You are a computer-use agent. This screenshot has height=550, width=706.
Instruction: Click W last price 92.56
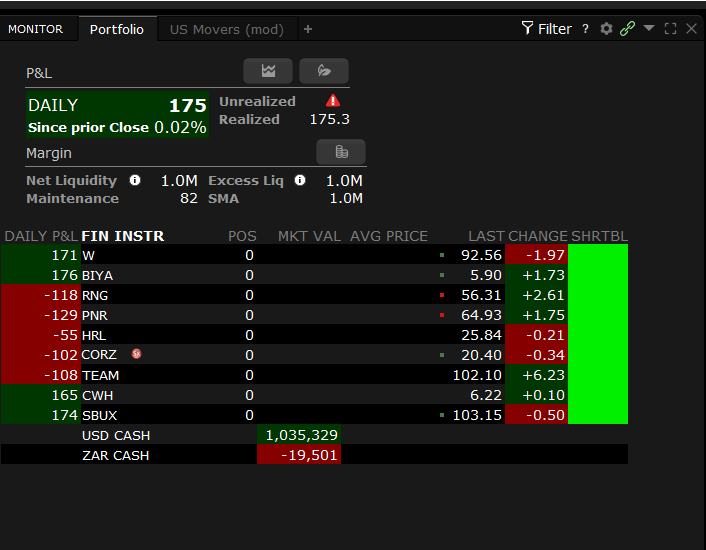481,255
